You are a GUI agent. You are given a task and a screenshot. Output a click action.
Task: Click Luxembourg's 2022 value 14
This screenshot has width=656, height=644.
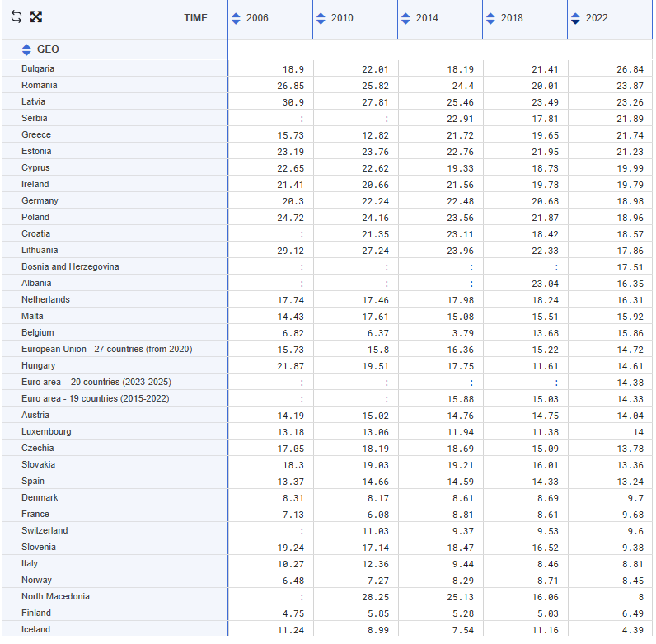coord(639,432)
